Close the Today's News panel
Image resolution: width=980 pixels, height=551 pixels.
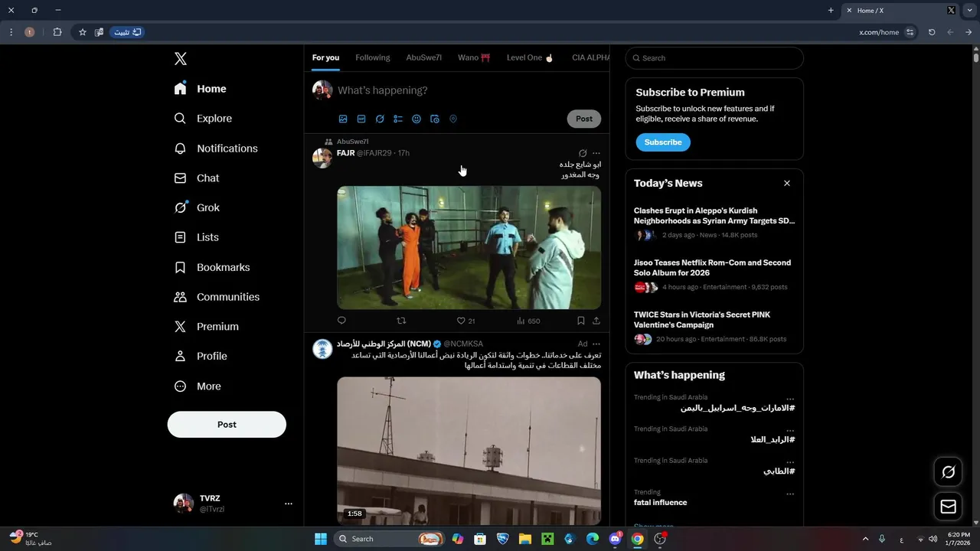coord(787,184)
